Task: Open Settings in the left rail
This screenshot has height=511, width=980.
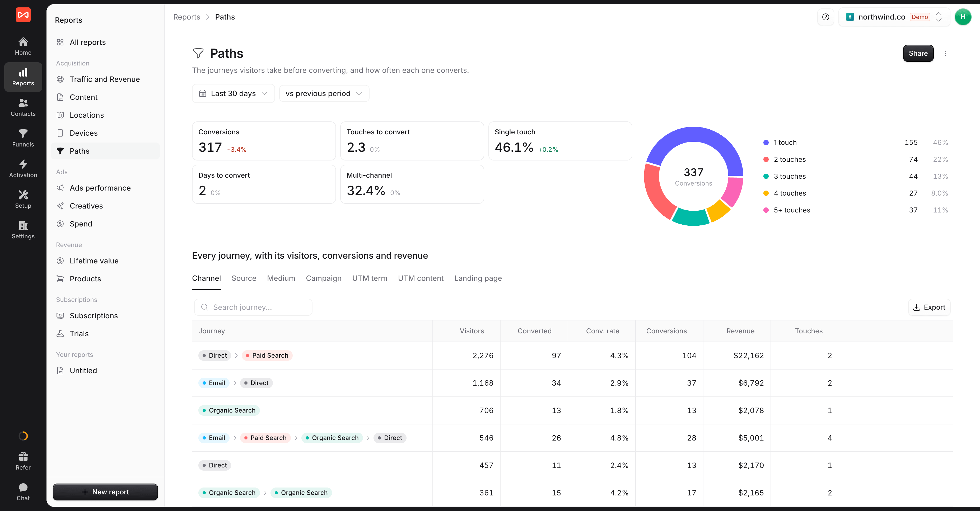Action: click(23, 230)
